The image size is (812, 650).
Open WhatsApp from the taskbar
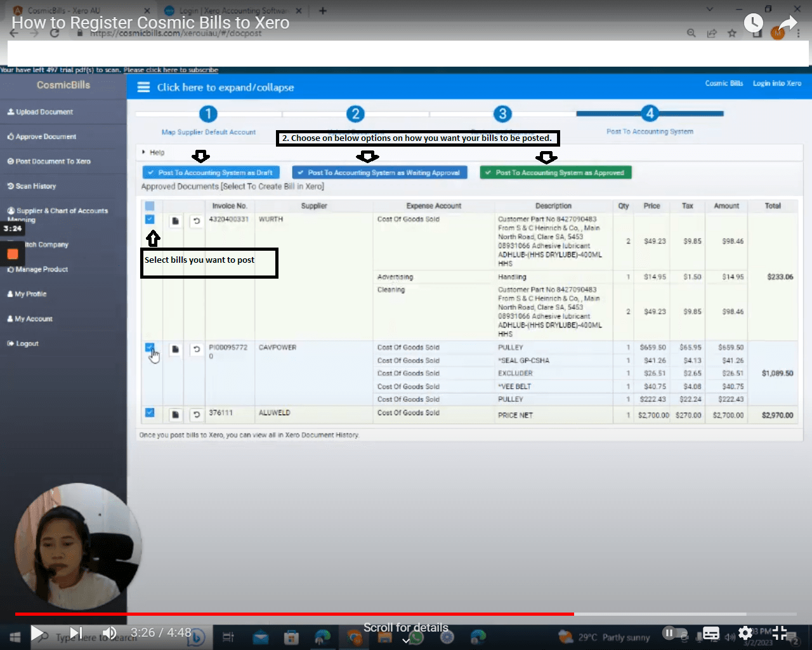(x=416, y=637)
